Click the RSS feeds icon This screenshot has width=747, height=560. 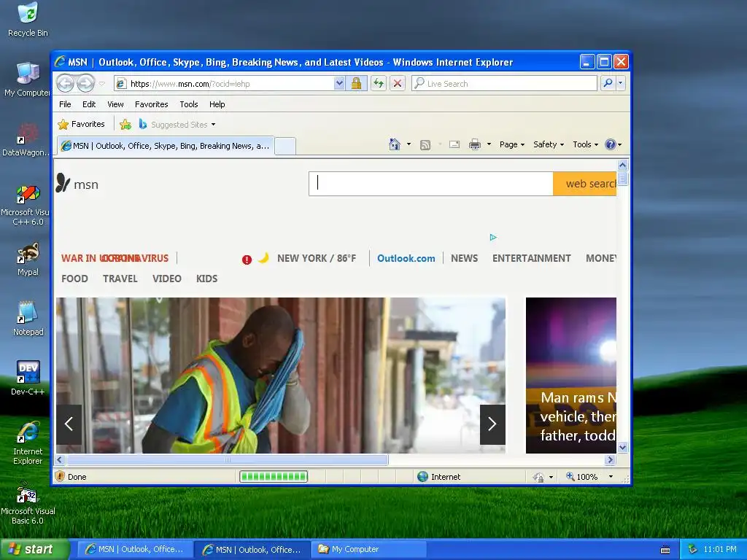[425, 145]
